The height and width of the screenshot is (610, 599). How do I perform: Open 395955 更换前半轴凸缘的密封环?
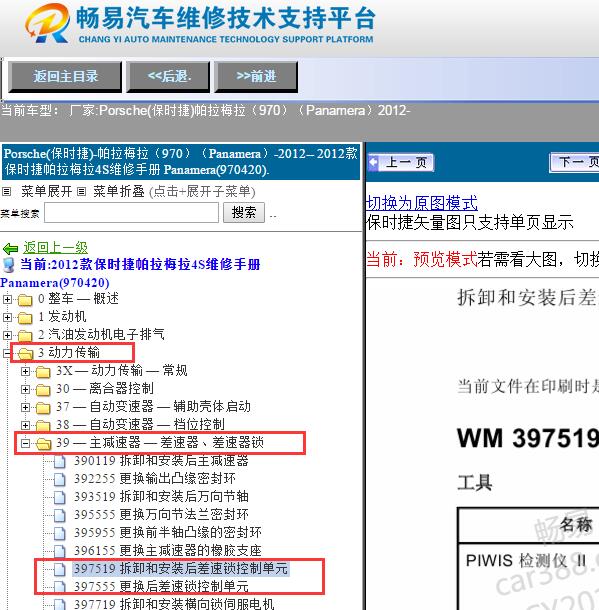click(168, 533)
